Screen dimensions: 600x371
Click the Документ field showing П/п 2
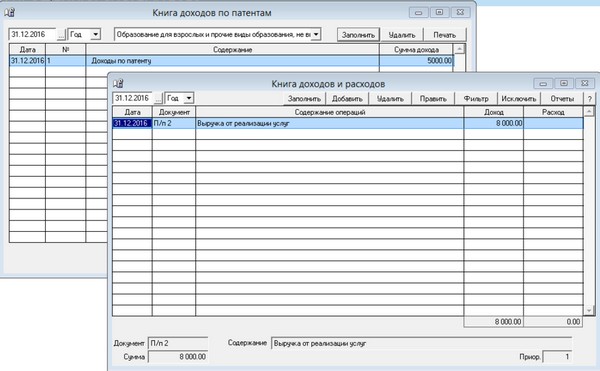178,343
